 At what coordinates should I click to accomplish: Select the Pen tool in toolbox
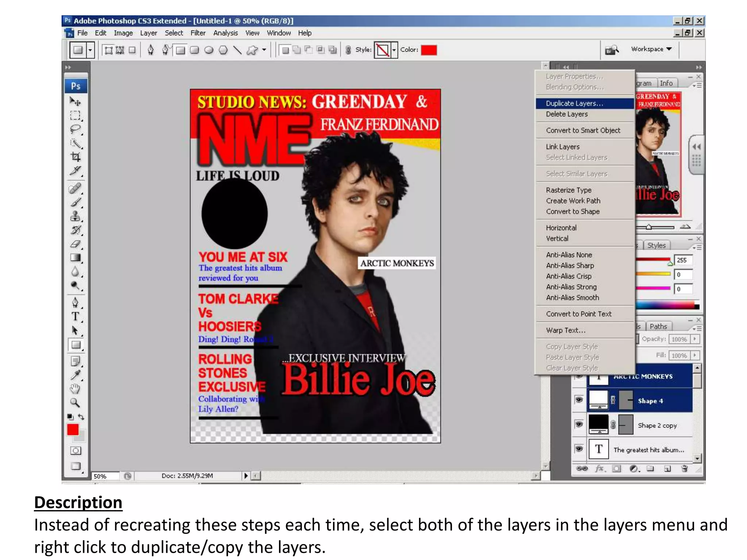pyautogui.click(x=76, y=302)
